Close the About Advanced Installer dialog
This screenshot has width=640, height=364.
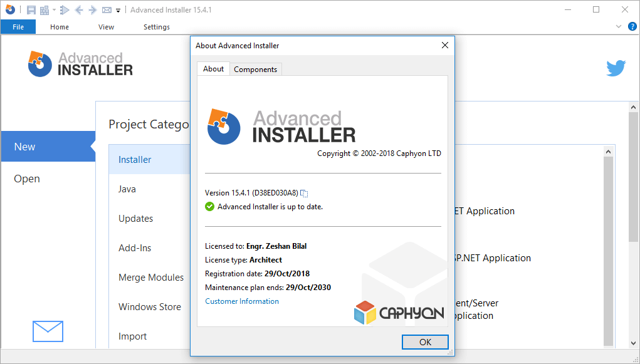(x=445, y=45)
